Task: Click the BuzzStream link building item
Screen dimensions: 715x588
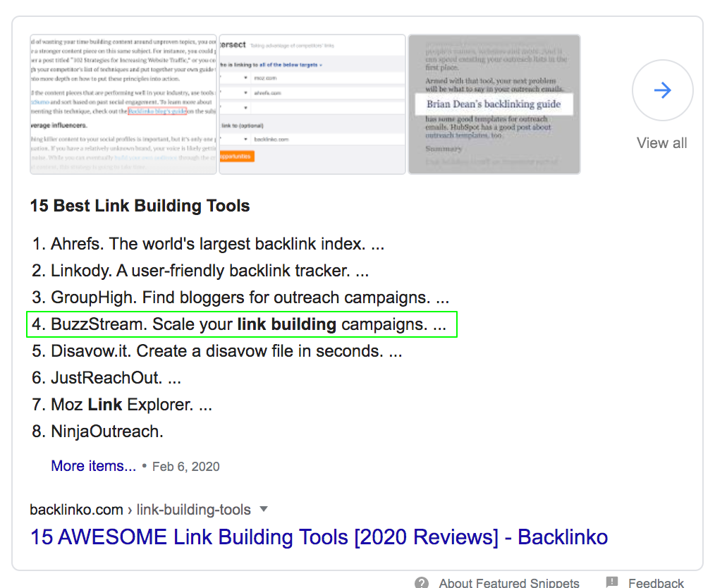Action: coord(240,324)
